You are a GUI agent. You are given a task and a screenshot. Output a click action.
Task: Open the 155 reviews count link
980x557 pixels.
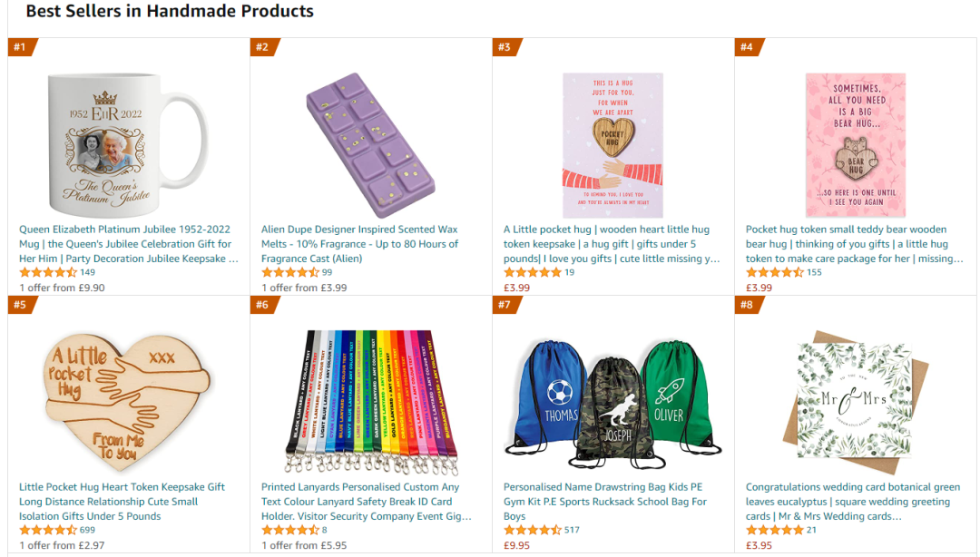tap(814, 272)
